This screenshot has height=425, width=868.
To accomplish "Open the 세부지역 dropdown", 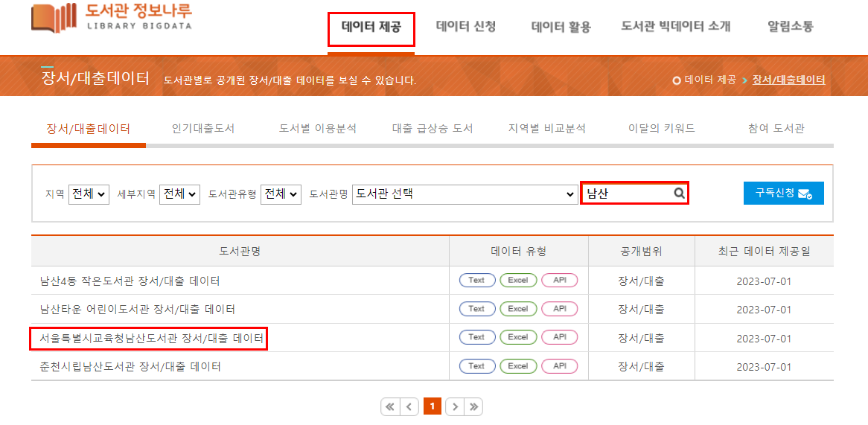I will (x=179, y=194).
